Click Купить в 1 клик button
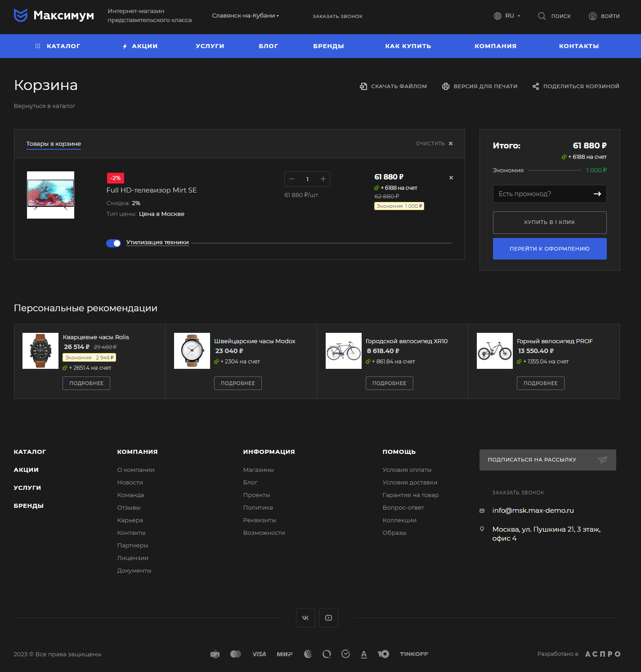 pos(550,222)
